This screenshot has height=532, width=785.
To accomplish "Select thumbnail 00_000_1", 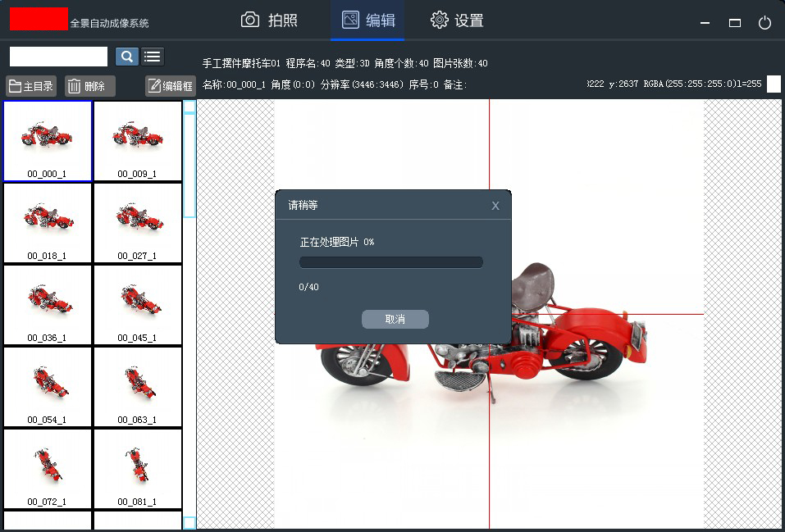I will coord(48,141).
